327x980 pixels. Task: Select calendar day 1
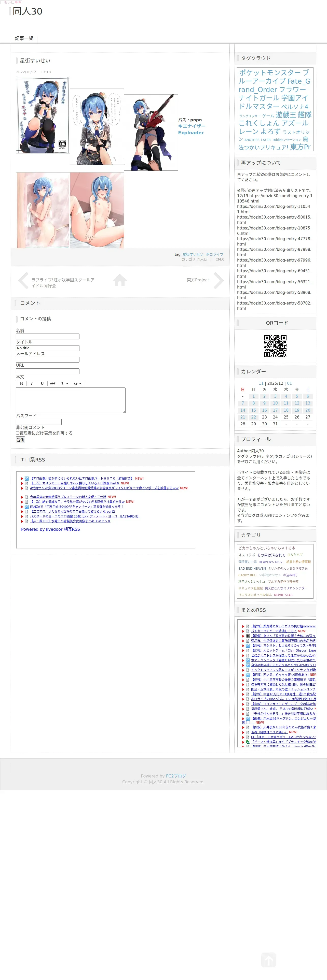pyautogui.click(x=254, y=396)
